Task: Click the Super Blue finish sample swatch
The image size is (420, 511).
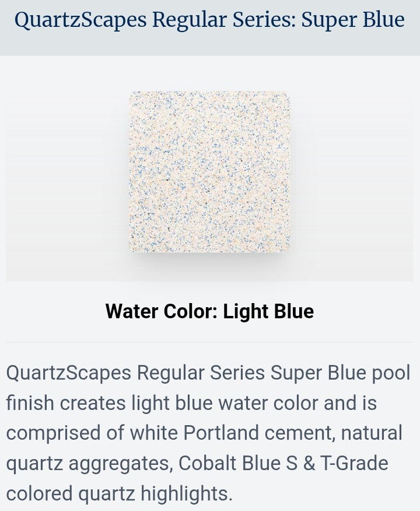Action: [209, 172]
